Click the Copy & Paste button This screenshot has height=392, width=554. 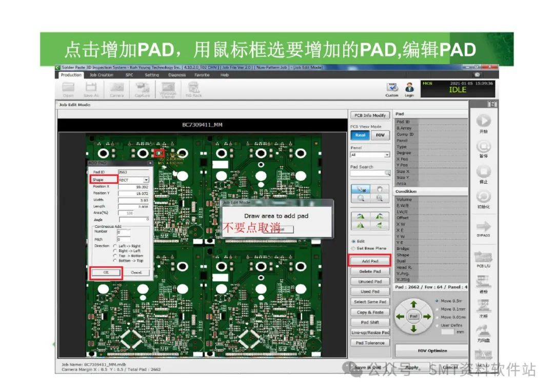(x=370, y=312)
